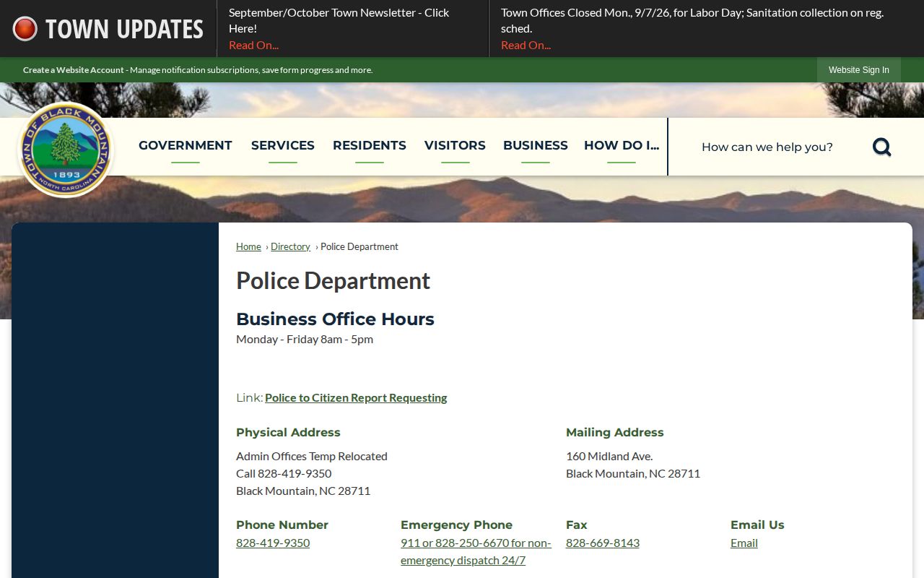The width and height of the screenshot is (924, 578).
Task: Go to Home breadcrumb
Action: tap(248, 246)
